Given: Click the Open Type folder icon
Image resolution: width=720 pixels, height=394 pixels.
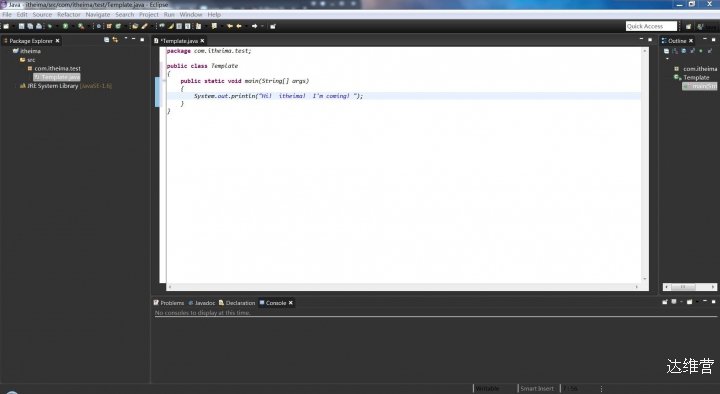Looking at the screenshot, I should pyautogui.click(x=135, y=26).
